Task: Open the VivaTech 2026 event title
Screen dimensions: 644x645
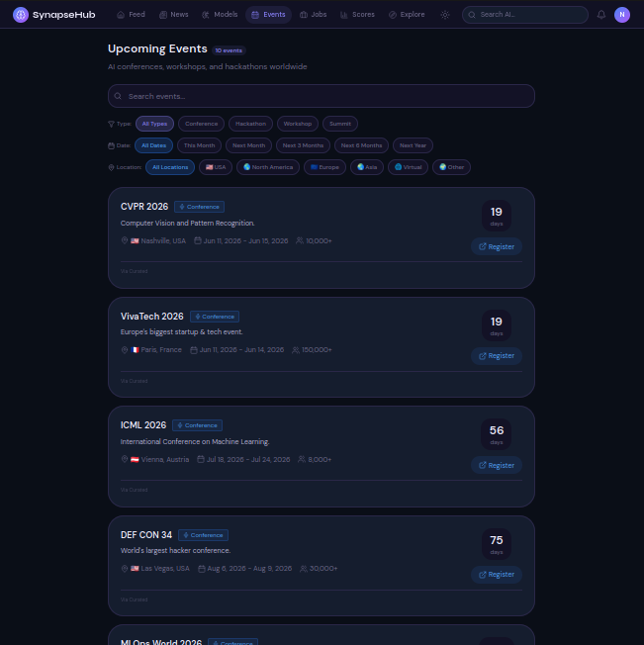Action: pos(151,317)
